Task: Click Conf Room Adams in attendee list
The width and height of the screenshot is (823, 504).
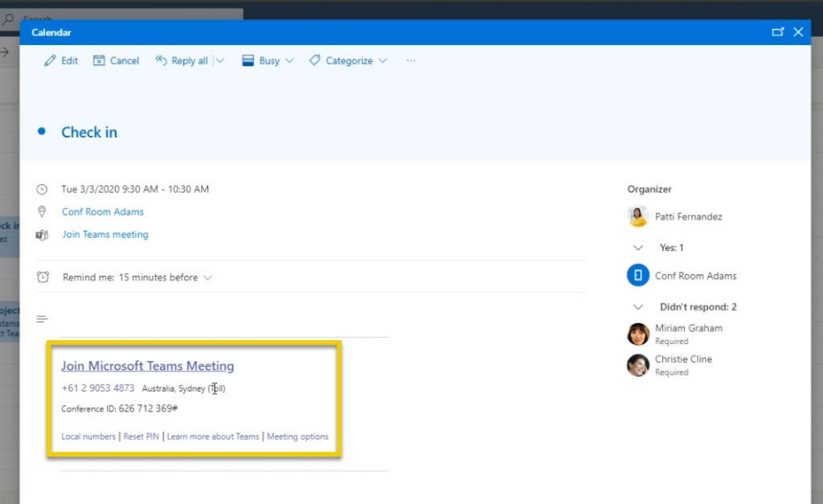Action: point(695,276)
